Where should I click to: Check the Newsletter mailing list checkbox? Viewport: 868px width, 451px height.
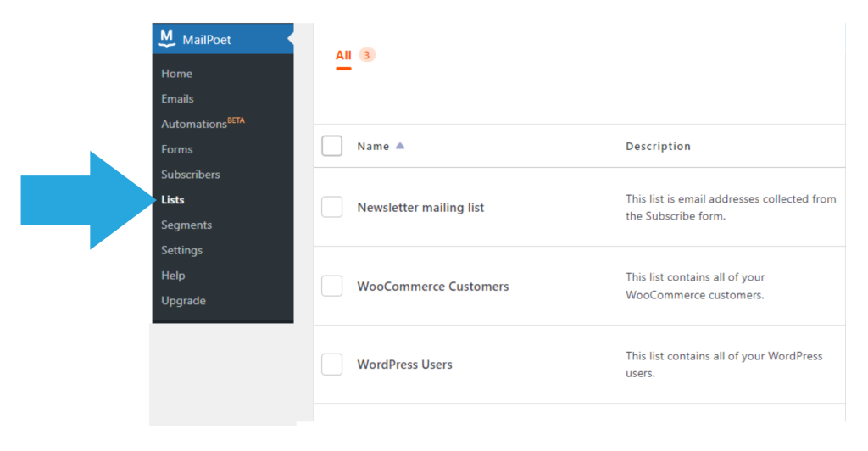click(x=332, y=207)
